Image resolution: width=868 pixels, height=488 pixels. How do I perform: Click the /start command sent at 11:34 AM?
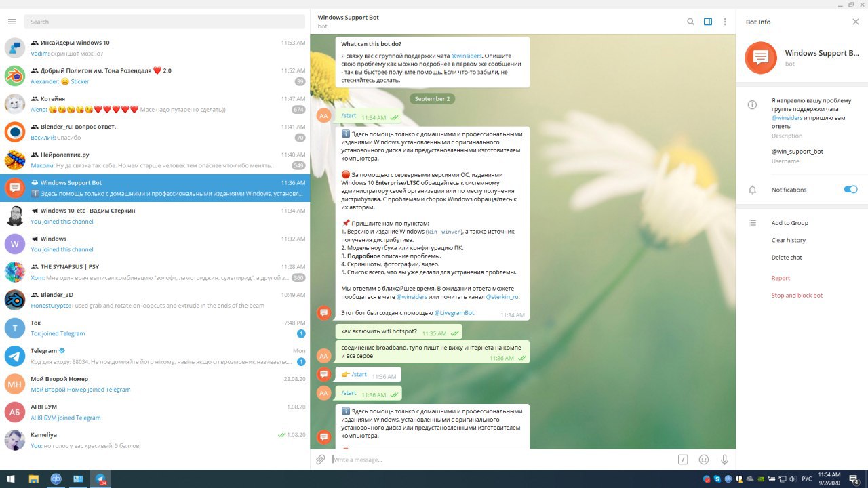tap(349, 116)
